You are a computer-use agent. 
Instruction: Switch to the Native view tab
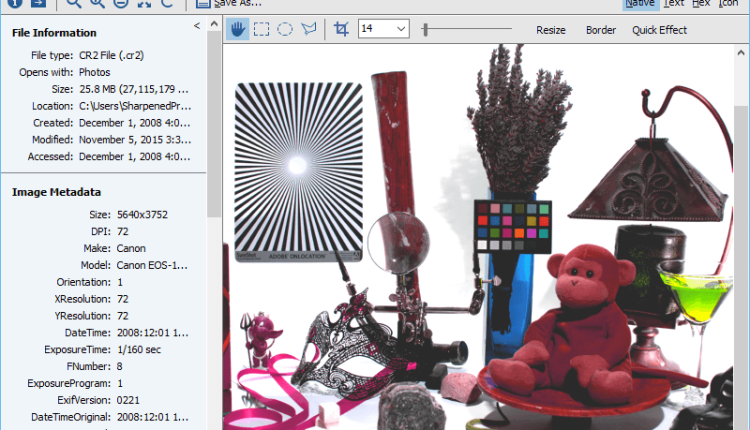click(x=639, y=4)
